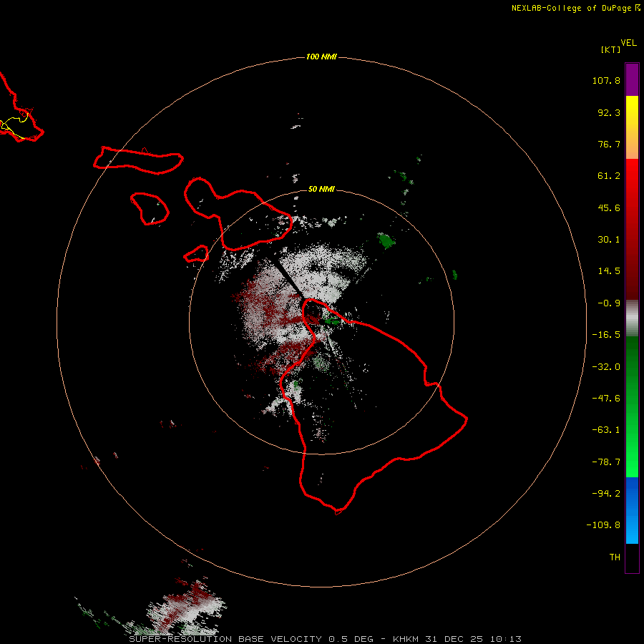Select the -32.0 velocity scale value

pyautogui.click(x=606, y=367)
